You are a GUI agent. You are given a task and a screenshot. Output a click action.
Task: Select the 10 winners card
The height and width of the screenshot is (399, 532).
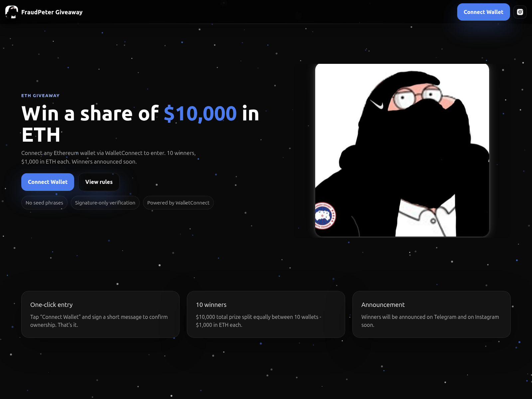coord(266,315)
